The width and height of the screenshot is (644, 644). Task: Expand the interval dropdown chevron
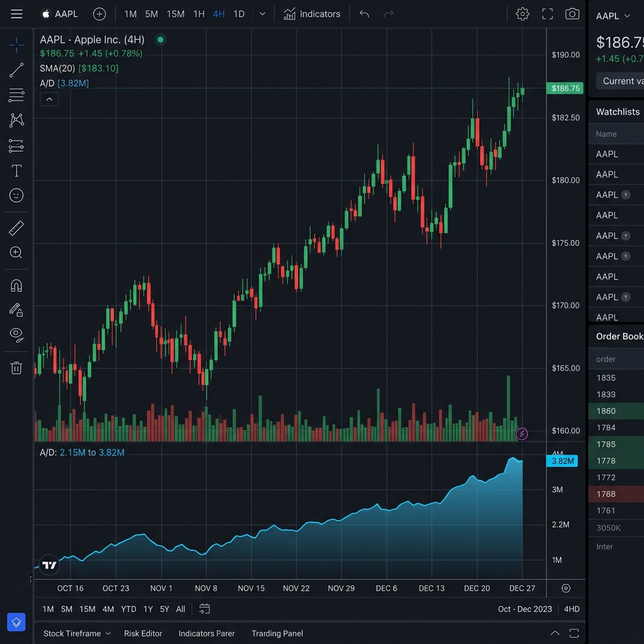(x=262, y=14)
